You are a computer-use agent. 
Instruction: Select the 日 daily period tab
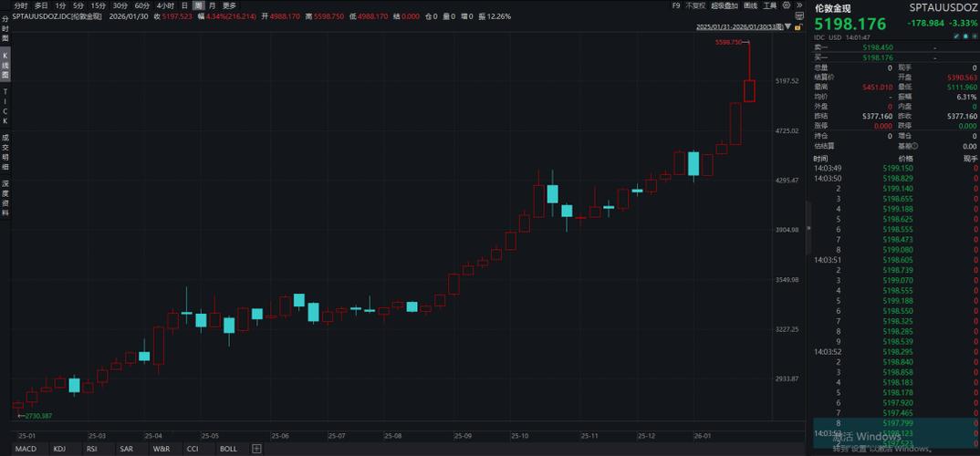184,5
